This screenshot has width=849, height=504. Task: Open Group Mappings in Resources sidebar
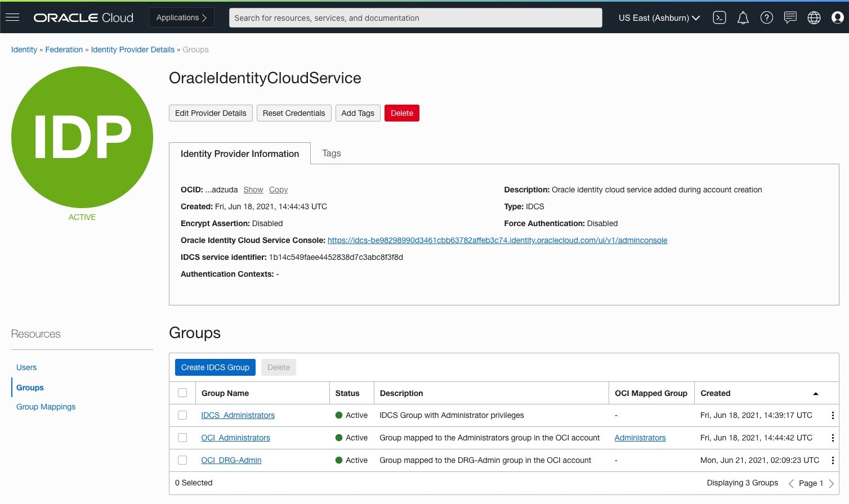46,407
